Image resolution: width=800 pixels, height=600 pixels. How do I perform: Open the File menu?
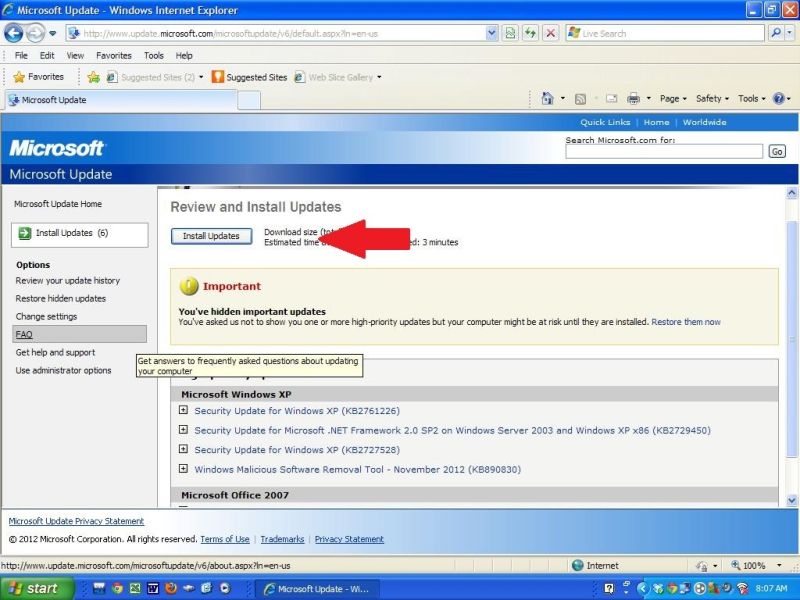pos(21,56)
